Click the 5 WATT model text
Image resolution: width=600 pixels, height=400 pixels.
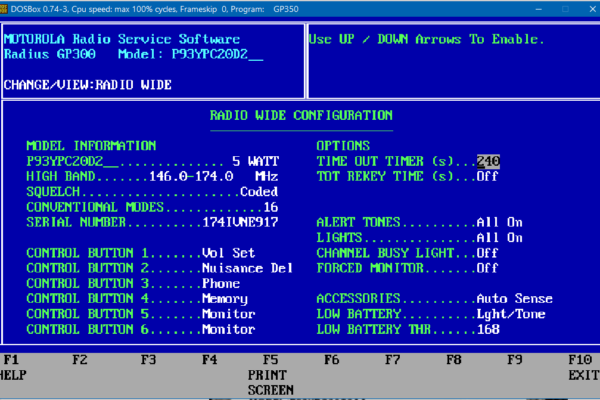tap(255, 161)
